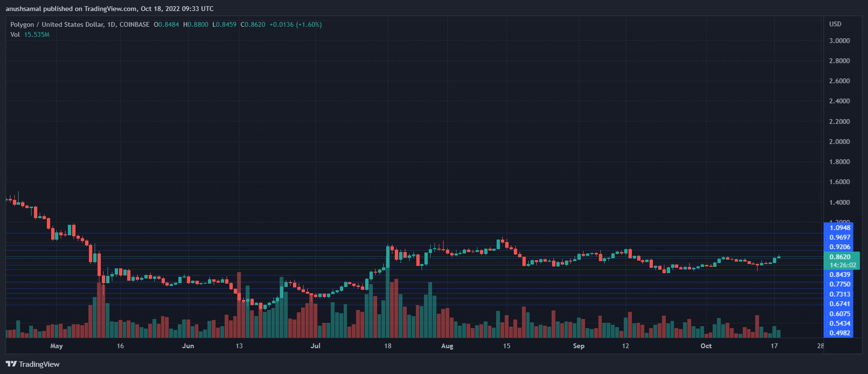Click the blue 0.8439 price level tag
The image size is (868, 374).
[x=838, y=275]
